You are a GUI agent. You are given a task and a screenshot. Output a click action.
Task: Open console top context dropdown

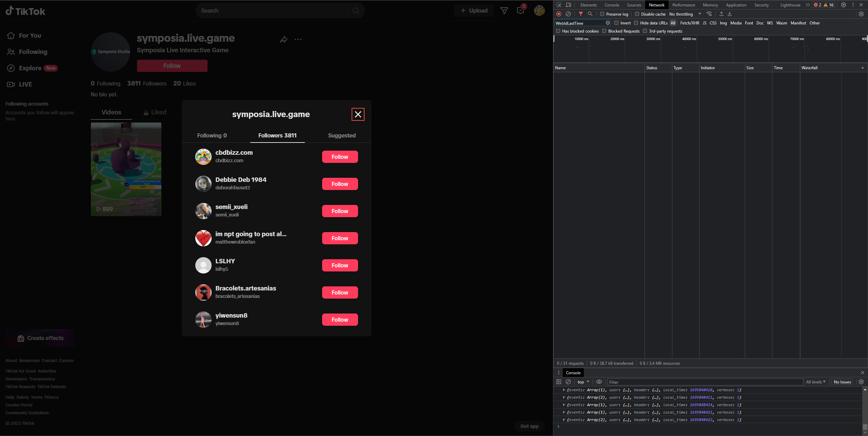click(x=583, y=382)
